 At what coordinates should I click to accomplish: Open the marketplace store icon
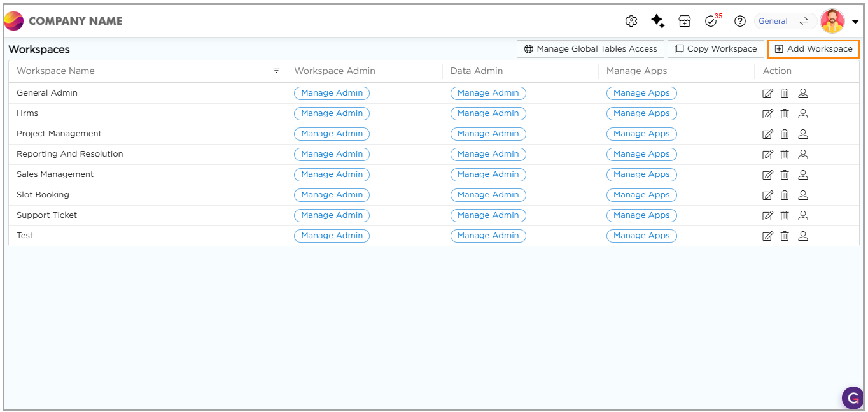click(685, 21)
